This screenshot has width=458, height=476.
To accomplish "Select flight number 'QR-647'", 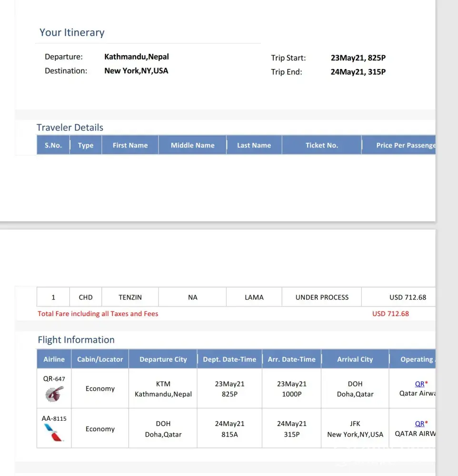I will (54, 378).
